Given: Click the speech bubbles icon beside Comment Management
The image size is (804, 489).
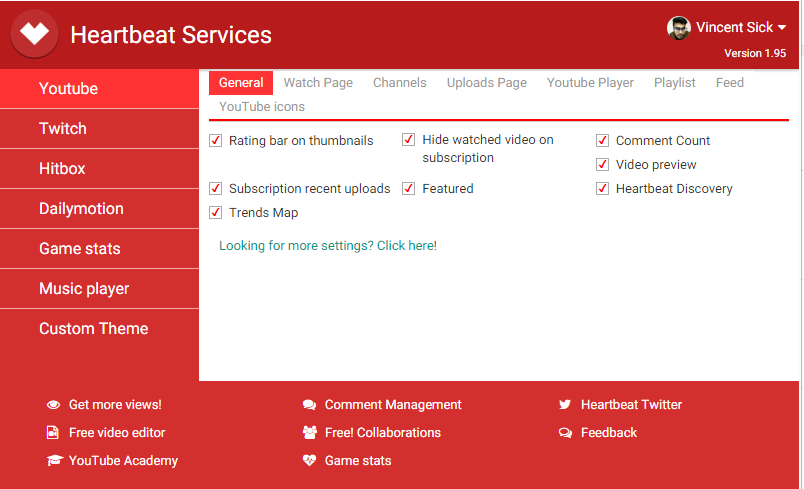Looking at the screenshot, I should [x=309, y=405].
